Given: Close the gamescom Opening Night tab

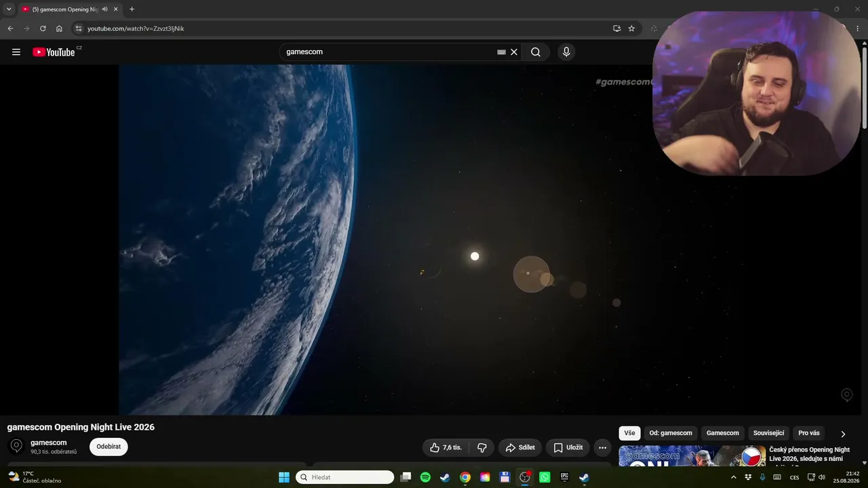Looking at the screenshot, I should tap(116, 9).
